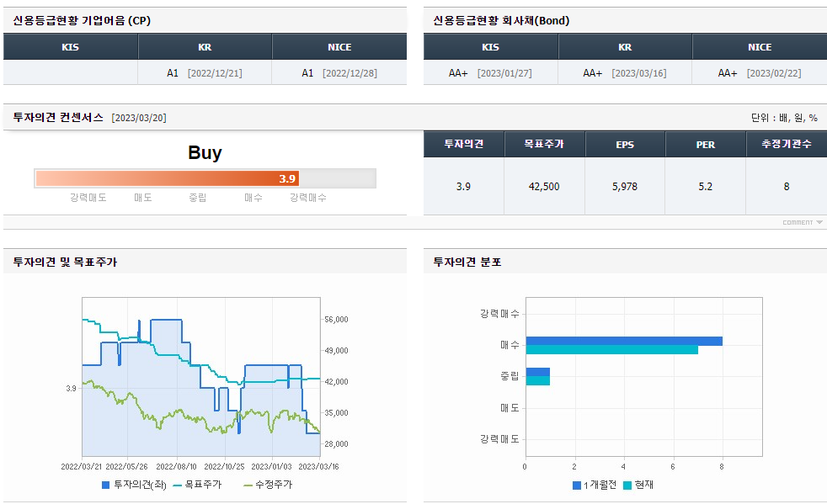Image resolution: width=827 pixels, height=504 pixels.
Task: Click the 강력매수 label under the gauge
Action: pos(308,198)
